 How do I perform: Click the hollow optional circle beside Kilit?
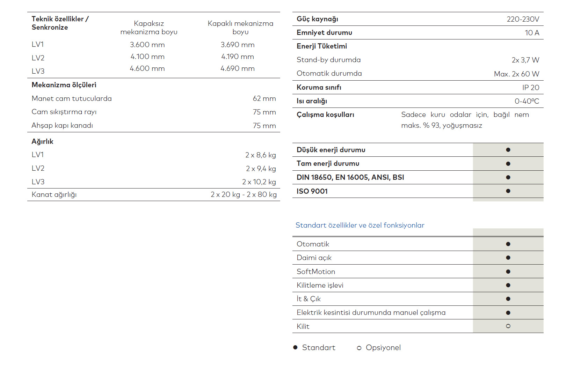[508, 326]
